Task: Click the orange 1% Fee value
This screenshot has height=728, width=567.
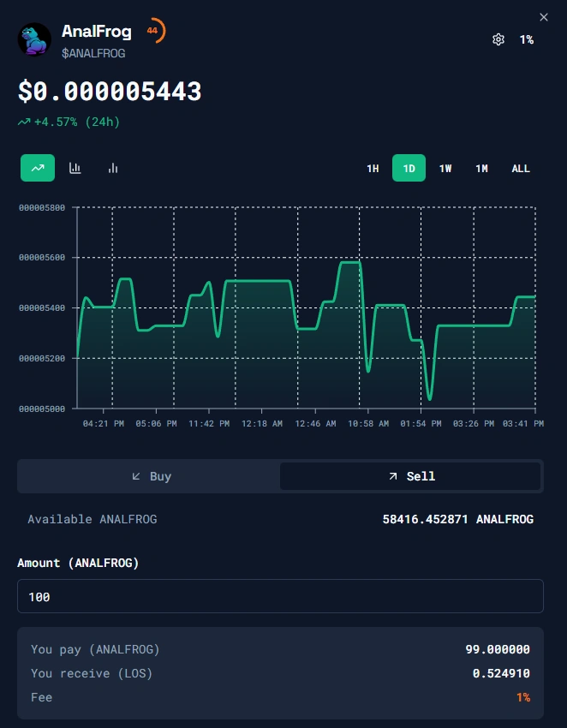Action: [522, 697]
